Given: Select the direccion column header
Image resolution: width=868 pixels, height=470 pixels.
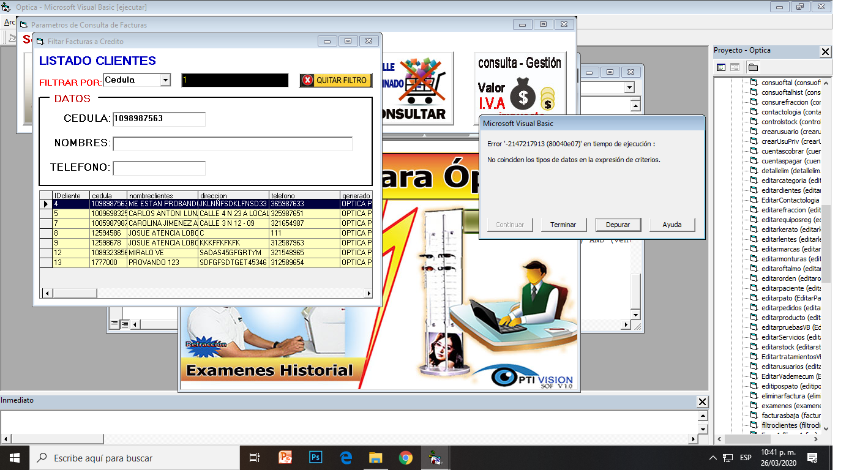Looking at the screenshot, I should pyautogui.click(x=234, y=196).
